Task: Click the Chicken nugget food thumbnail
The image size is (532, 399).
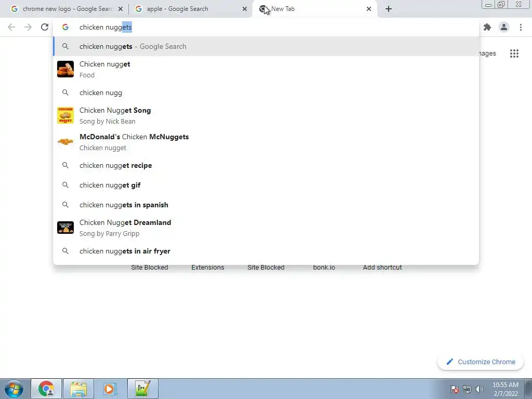Action: (x=65, y=69)
